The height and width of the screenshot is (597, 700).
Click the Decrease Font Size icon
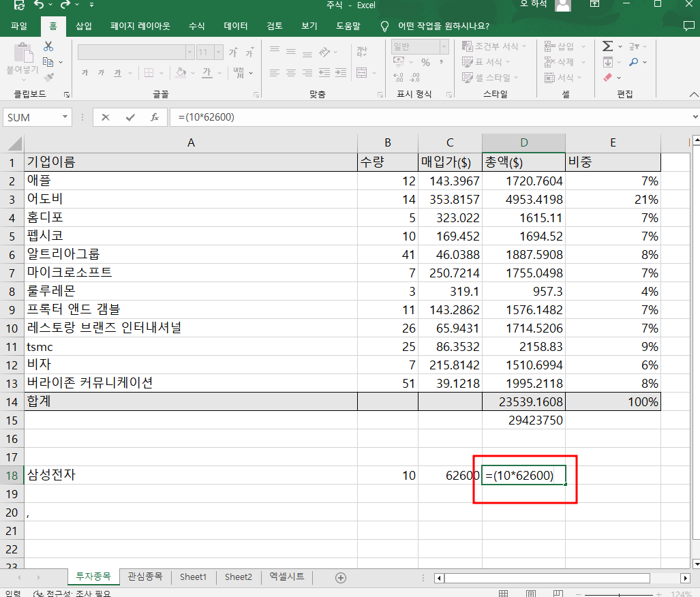point(249,52)
